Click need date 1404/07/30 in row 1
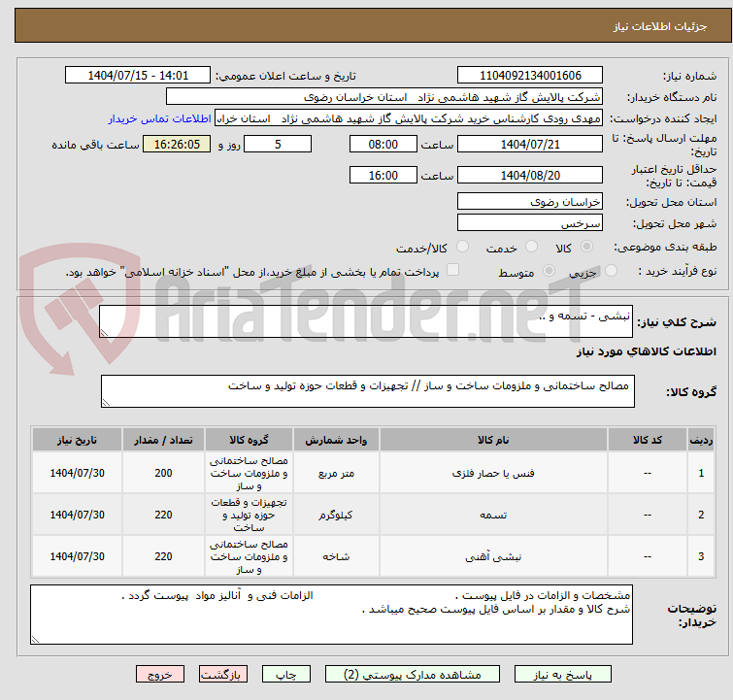Viewport: 733px width, 700px height. (x=77, y=473)
